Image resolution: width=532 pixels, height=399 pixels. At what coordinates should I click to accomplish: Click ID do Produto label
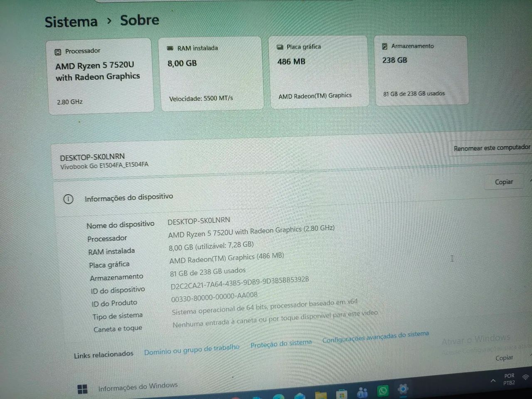coord(114,303)
